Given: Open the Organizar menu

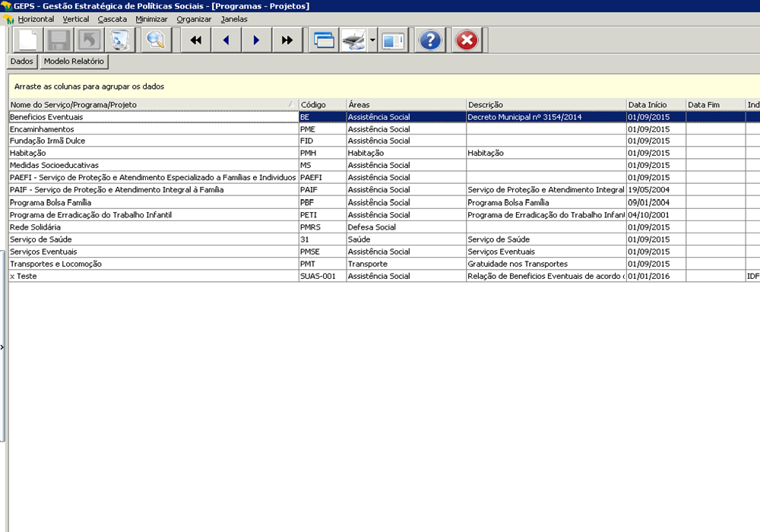Looking at the screenshot, I should tap(194, 20).
